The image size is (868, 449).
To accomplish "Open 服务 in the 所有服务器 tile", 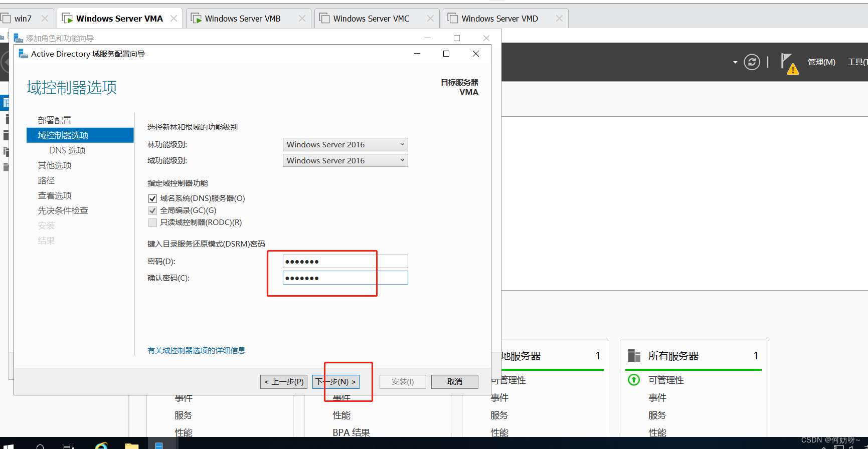I will point(657,415).
